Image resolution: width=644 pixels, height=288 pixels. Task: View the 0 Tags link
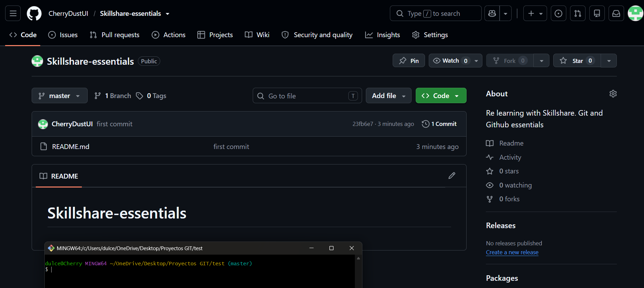[151, 96]
